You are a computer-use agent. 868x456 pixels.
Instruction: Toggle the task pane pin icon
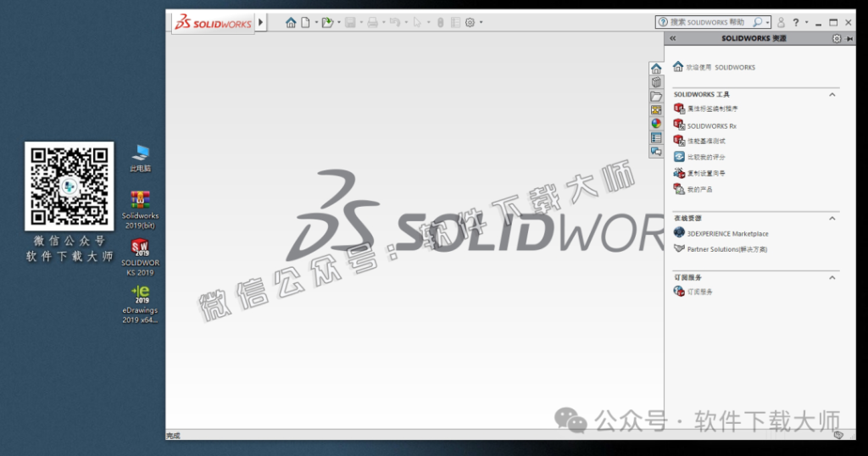click(849, 39)
